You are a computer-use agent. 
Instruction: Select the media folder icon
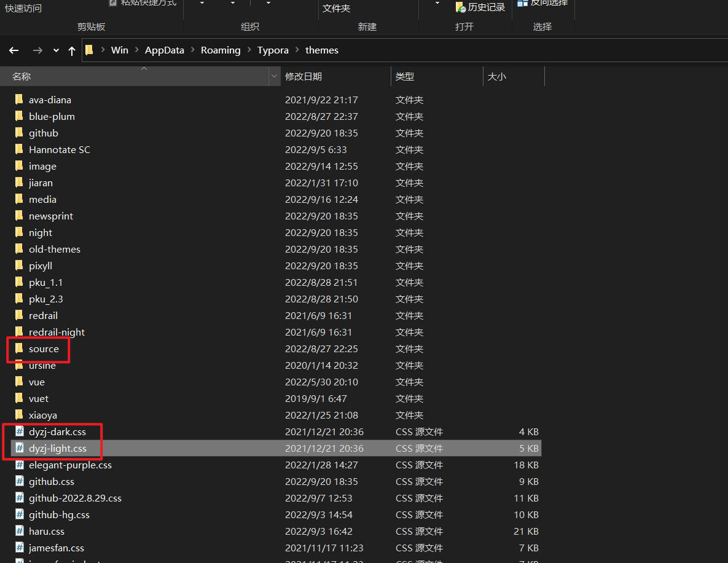coord(19,199)
